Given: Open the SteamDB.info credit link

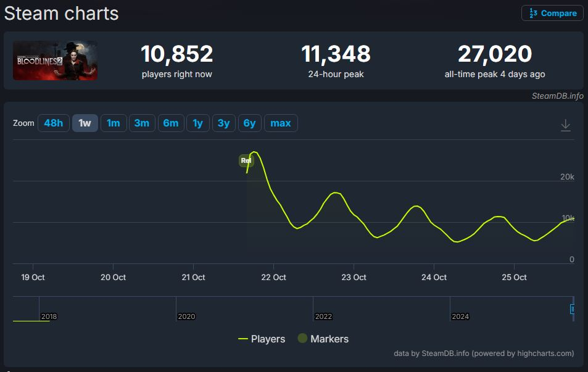Looking at the screenshot, I should (557, 96).
